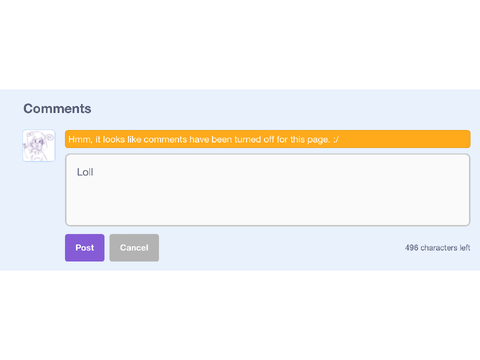The width and height of the screenshot is (480, 360).
Task: Click the bottom right corner of comment field
Action: 466,222
